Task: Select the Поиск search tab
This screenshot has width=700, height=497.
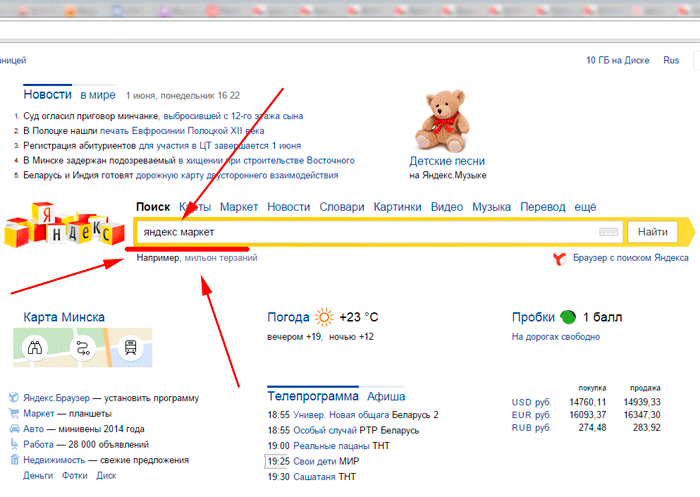Action: pyautogui.click(x=153, y=207)
